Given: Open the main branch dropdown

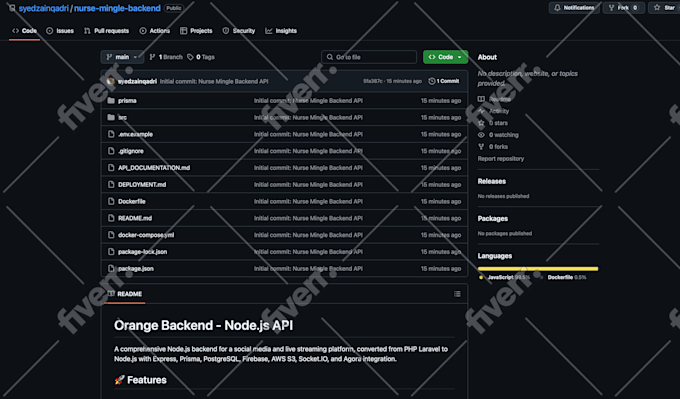Looking at the screenshot, I should (x=122, y=57).
